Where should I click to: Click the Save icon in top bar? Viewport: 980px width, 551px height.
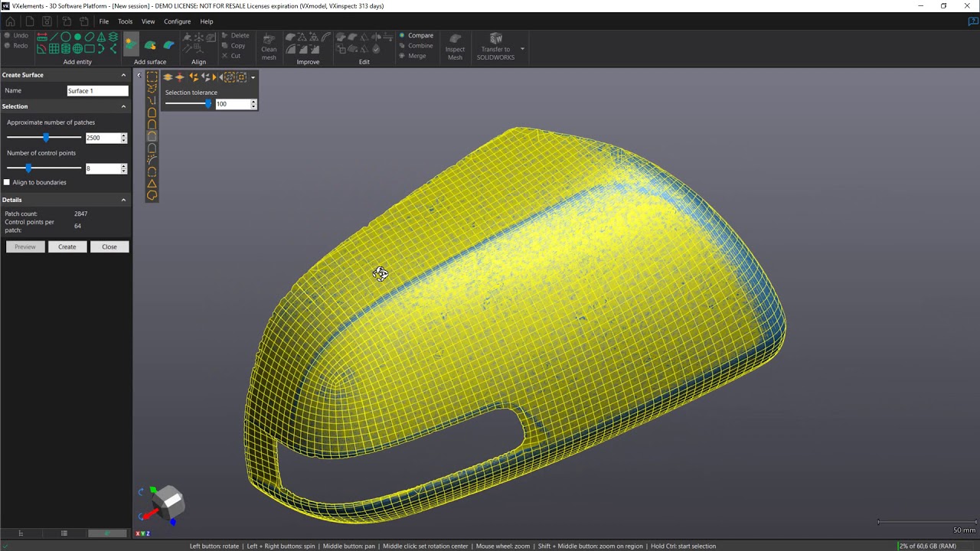click(x=47, y=21)
